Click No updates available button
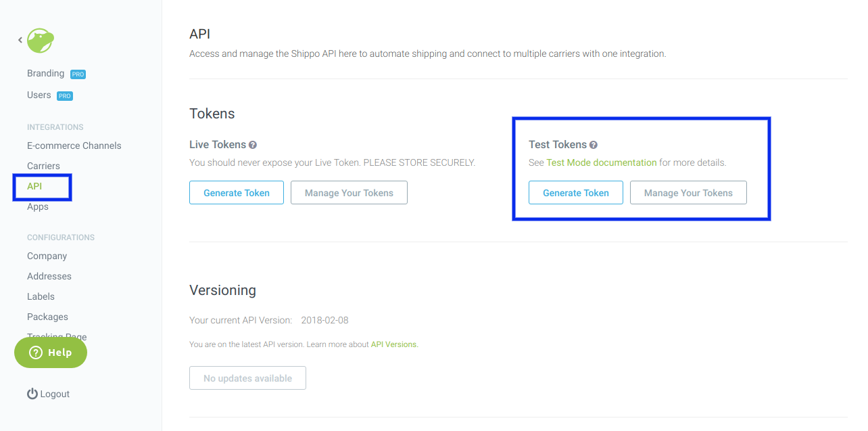The height and width of the screenshot is (431, 868). [x=247, y=378]
